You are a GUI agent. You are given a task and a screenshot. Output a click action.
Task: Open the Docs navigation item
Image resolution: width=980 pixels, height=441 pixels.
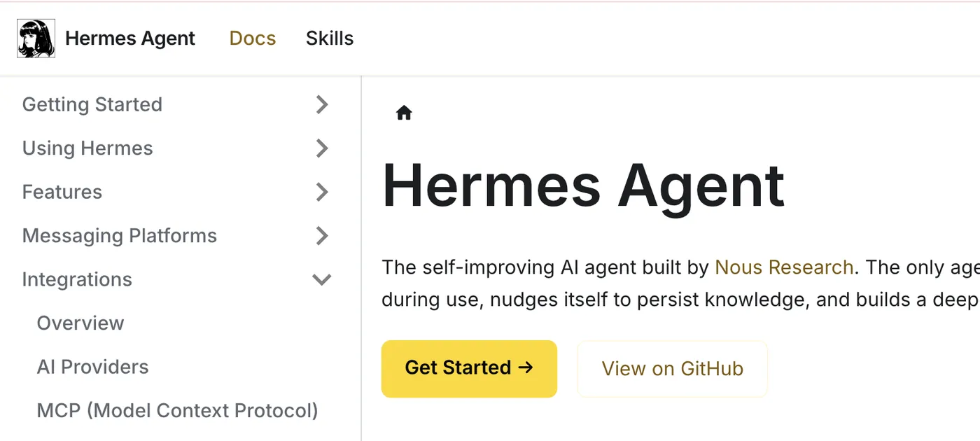click(252, 38)
